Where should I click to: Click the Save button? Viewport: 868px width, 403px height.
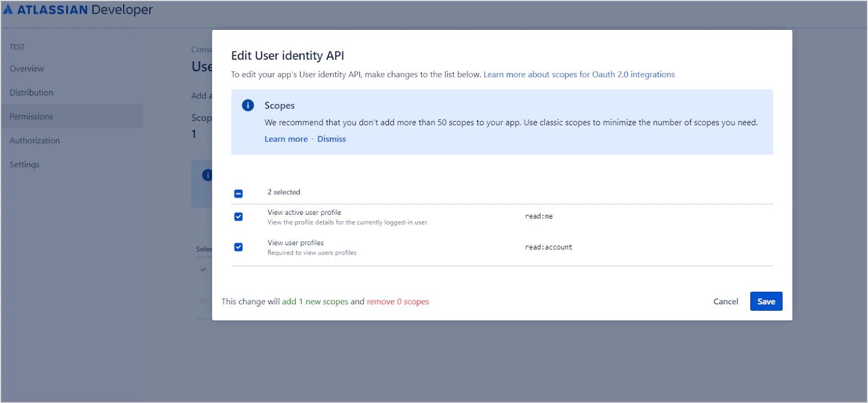tap(766, 302)
